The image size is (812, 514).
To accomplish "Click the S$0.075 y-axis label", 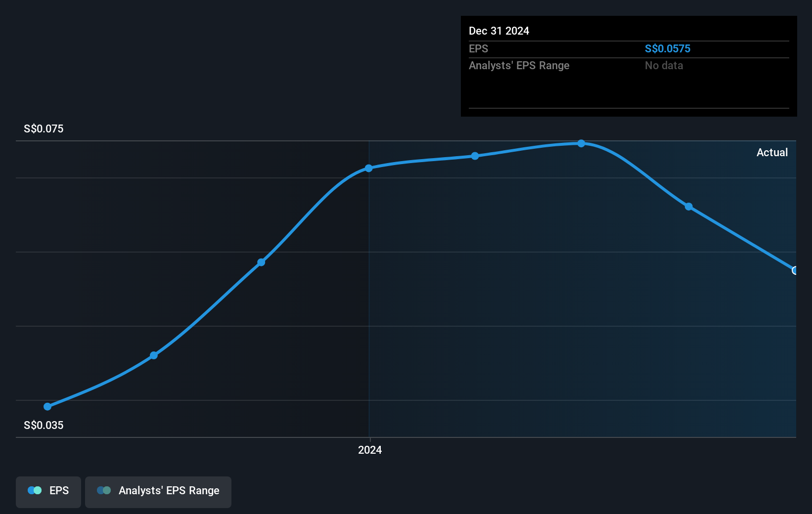I will 44,128.
